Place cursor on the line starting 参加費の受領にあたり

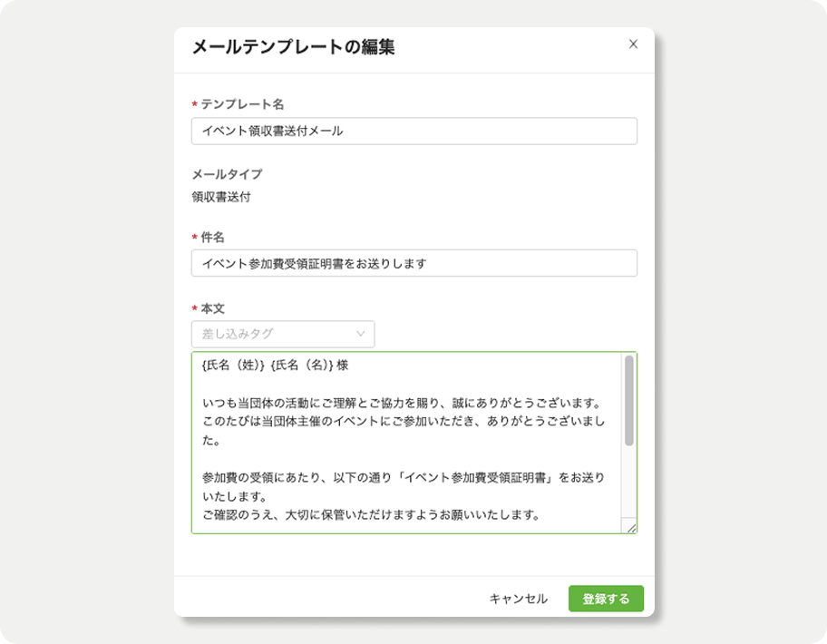(404, 478)
